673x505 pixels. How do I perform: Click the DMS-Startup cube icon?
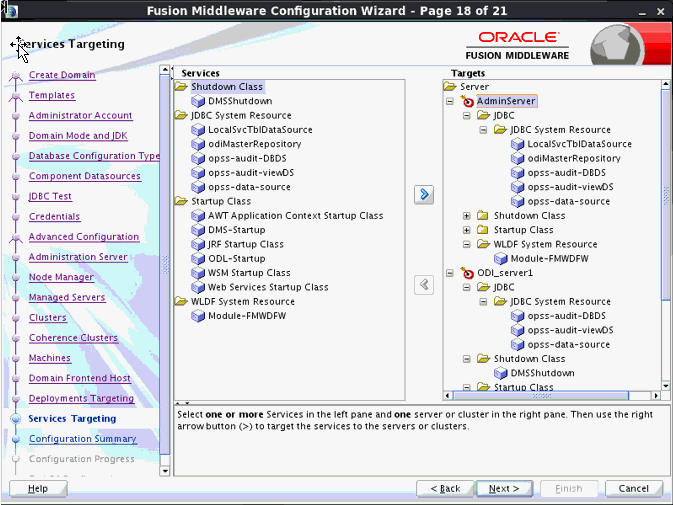198,230
